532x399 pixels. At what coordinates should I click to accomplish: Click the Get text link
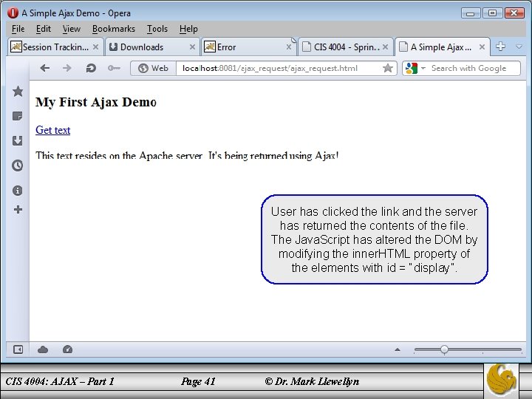point(53,130)
